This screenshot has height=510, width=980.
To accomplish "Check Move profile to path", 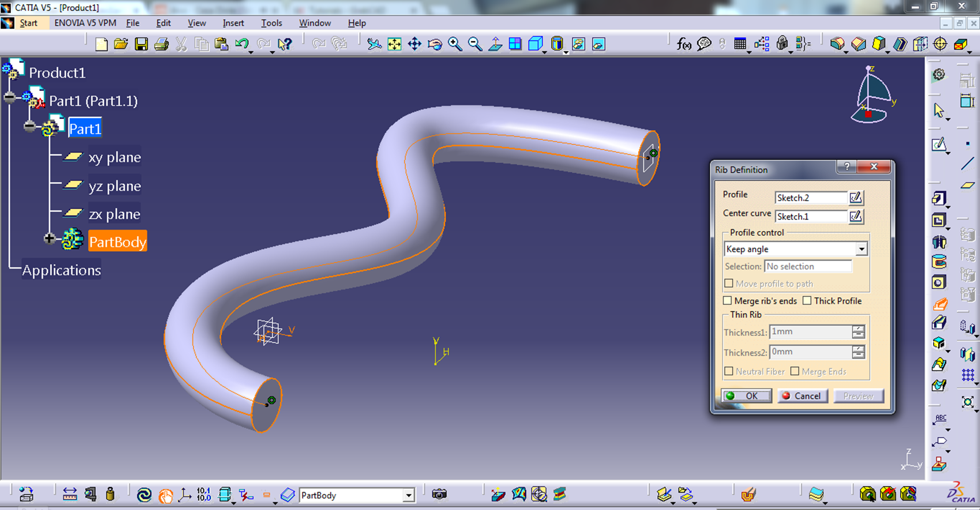I will [729, 283].
